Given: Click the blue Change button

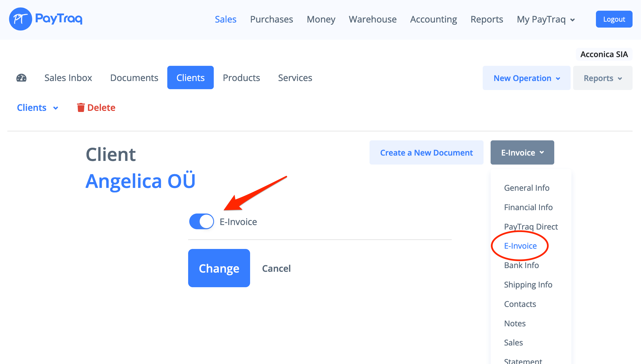Looking at the screenshot, I should (219, 268).
